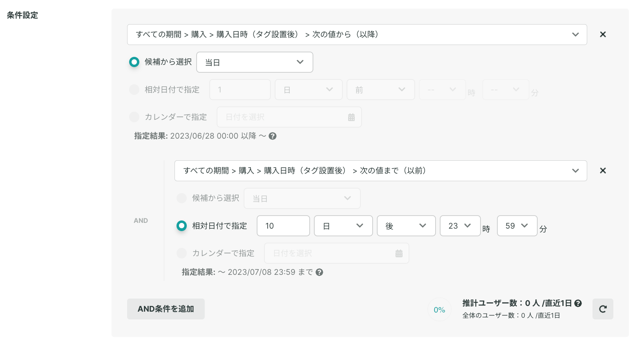644x346 pixels.
Task: Open the 59 minute dropdown
Action: tap(517, 226)
